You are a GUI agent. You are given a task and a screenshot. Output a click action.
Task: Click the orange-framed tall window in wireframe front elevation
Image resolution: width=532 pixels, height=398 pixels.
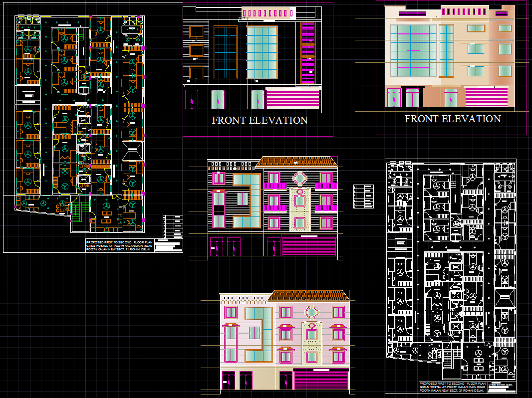[x=226, y=53]
